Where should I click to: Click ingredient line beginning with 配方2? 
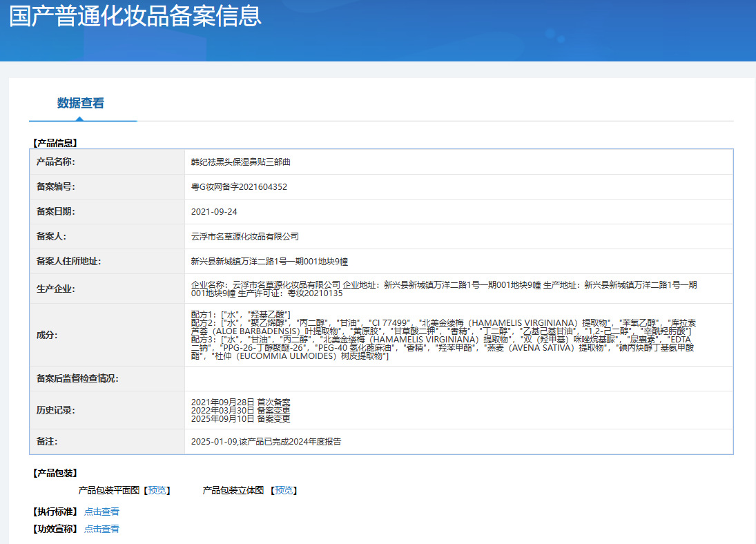(x=443, y=327)
